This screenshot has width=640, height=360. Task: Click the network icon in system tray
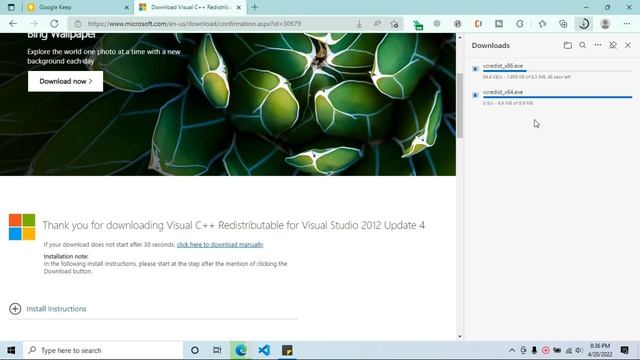pos(568,350)
